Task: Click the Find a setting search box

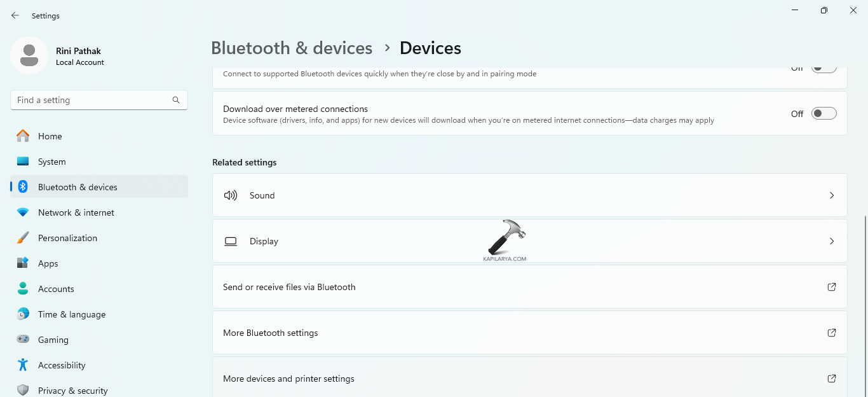Action: click(98, 100)
